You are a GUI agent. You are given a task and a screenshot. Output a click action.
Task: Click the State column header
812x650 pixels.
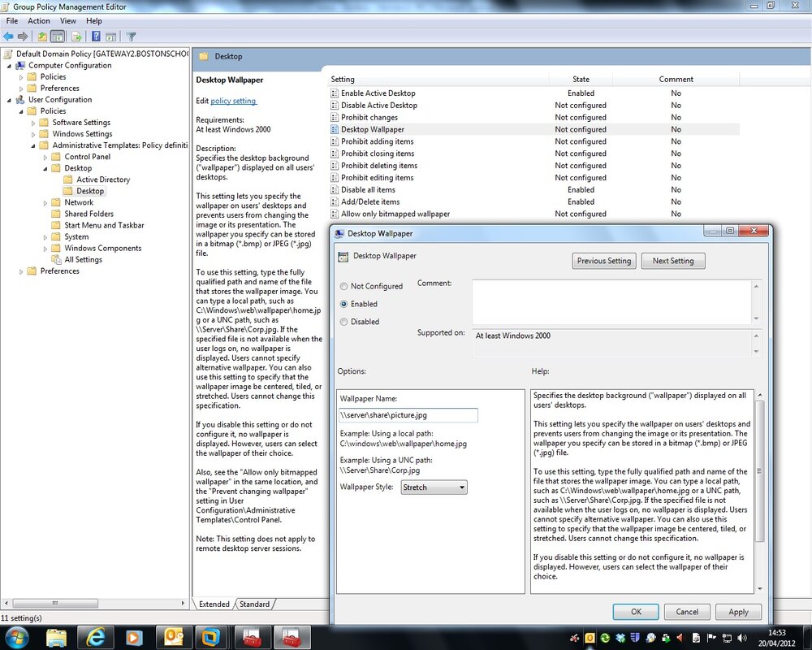(581, 80)
